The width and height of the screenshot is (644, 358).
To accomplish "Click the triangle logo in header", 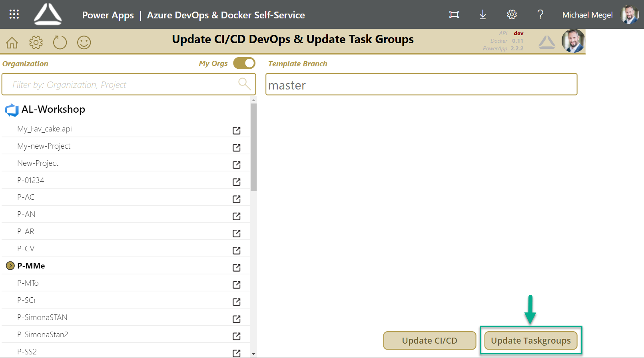I will click(48, 14).
